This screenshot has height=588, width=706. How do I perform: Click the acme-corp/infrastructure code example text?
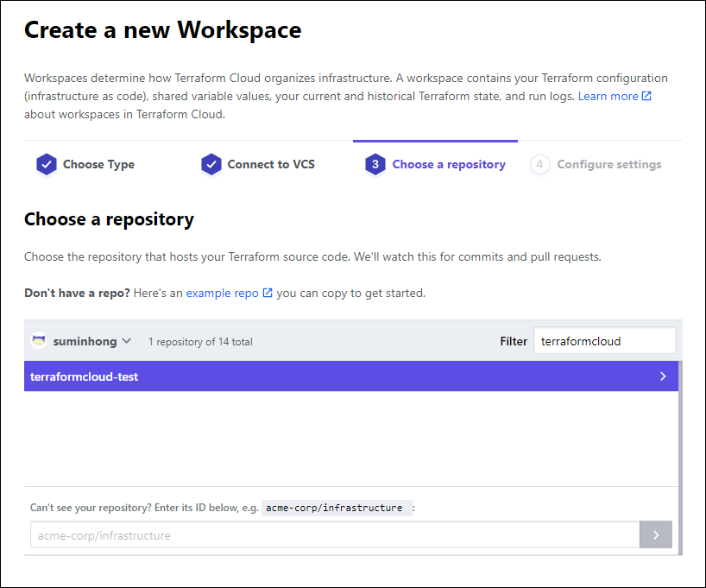334,508
